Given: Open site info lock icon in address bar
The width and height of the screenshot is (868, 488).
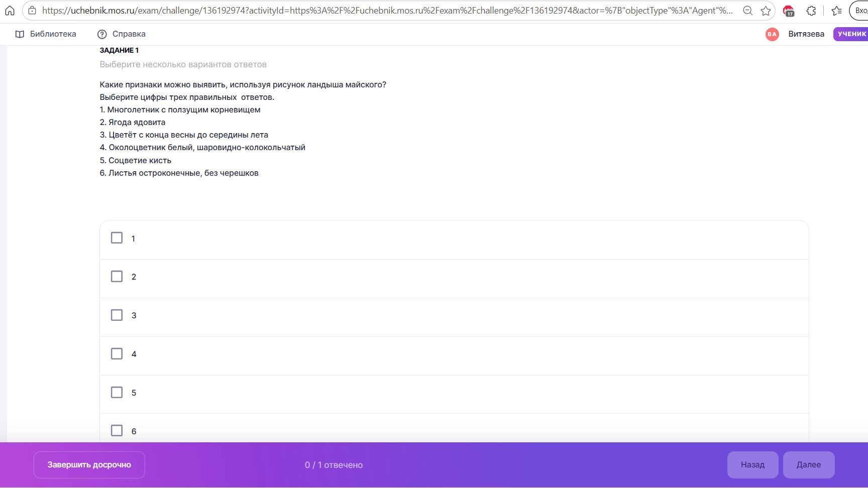Looking at the screenshot, I should [x=32, y=10].
